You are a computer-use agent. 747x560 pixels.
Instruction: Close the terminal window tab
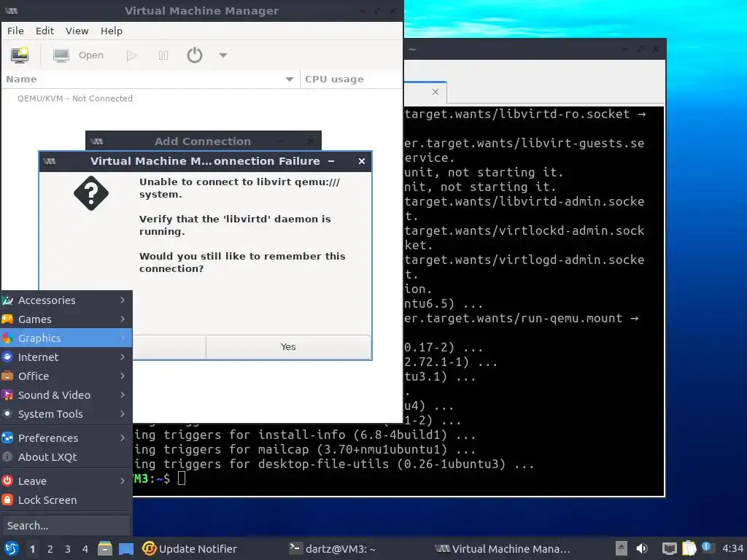(x=436, y=92)
